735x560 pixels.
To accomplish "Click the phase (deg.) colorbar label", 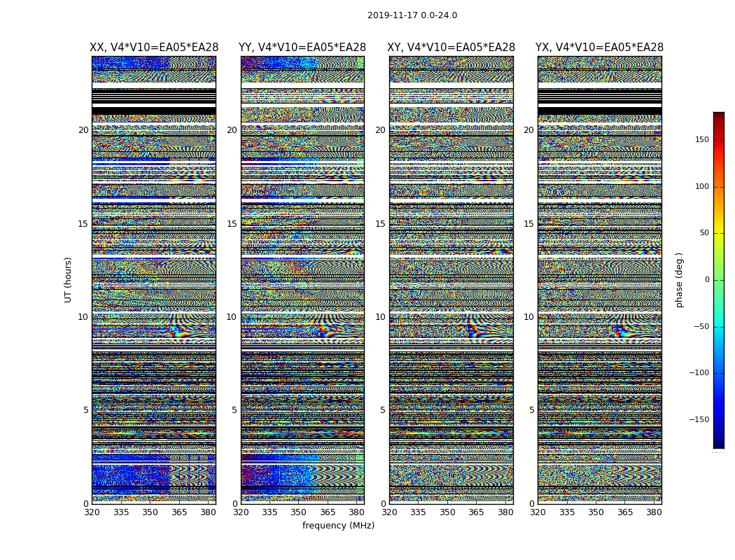I will pyautogui.click(x=679, y=279).
